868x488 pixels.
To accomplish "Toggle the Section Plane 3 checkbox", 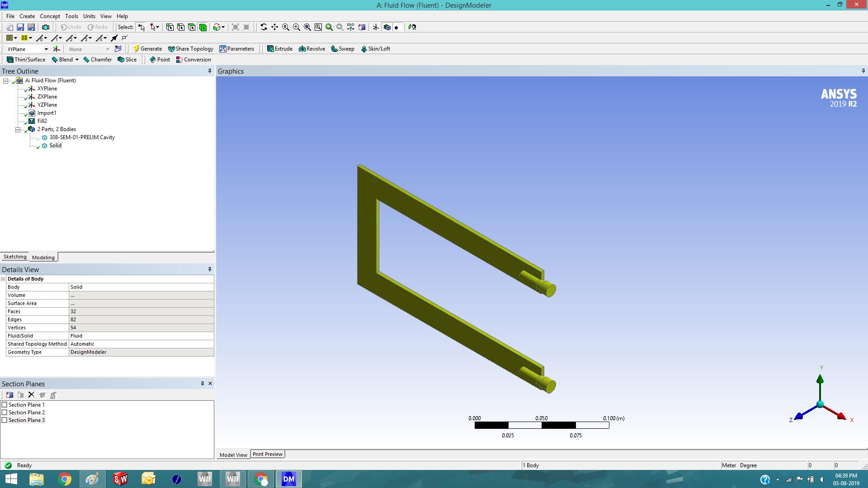I will pyautogui.click(x=5, y=420).
